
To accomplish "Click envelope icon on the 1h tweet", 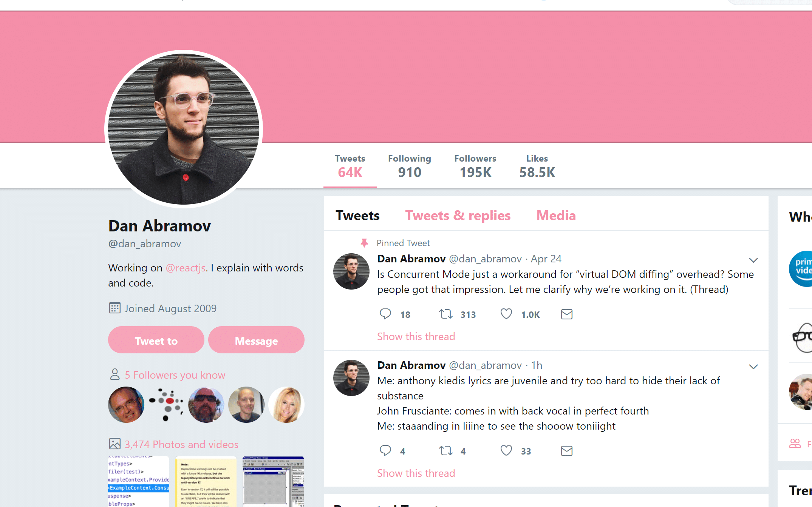I will (x=567, y=451).
